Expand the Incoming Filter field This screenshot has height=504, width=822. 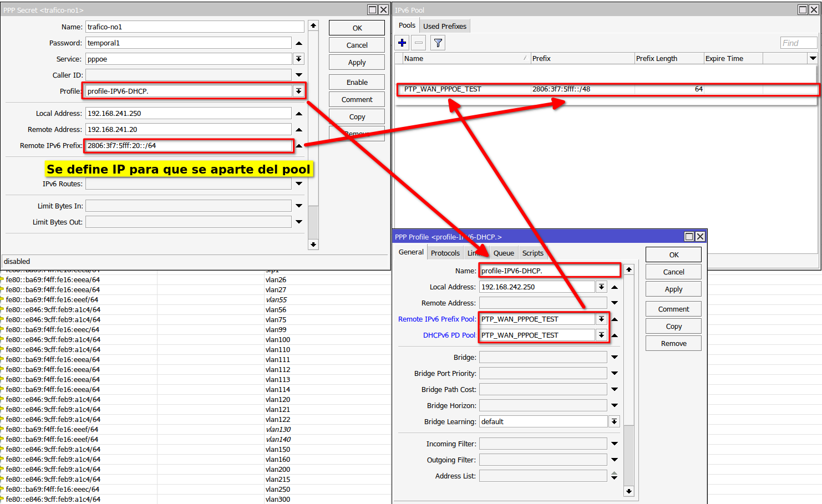click(x=615, y=444)
